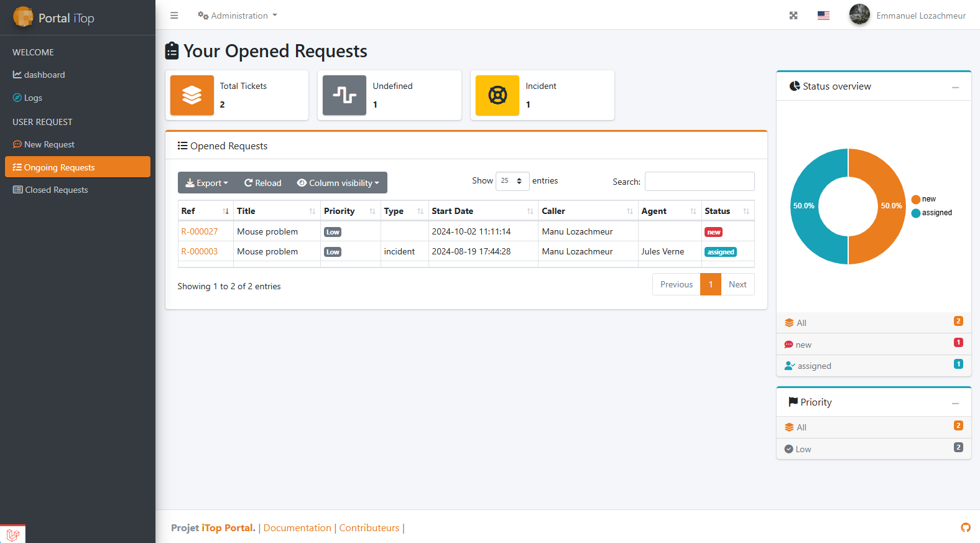Click the Search input field

tap(700, 181)
